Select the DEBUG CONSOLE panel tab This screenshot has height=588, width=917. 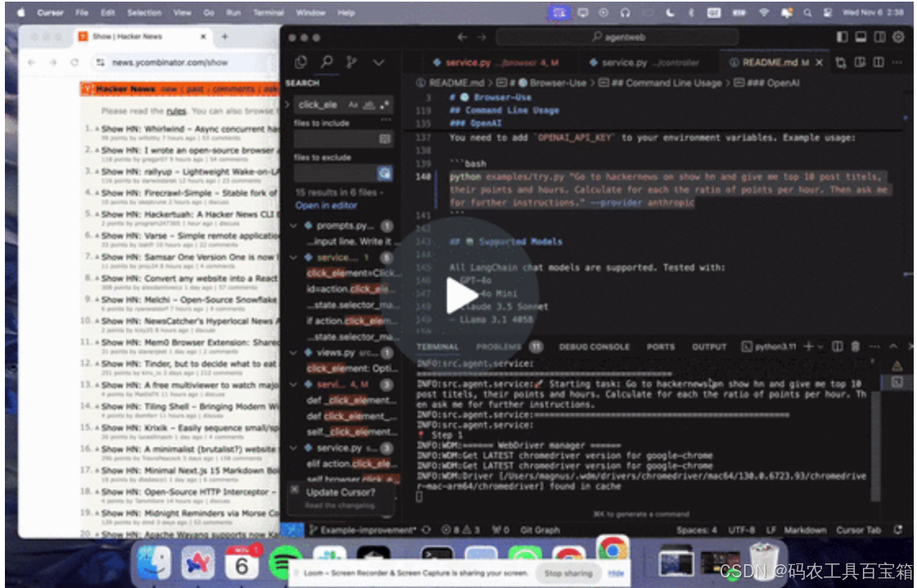point(594,347)
